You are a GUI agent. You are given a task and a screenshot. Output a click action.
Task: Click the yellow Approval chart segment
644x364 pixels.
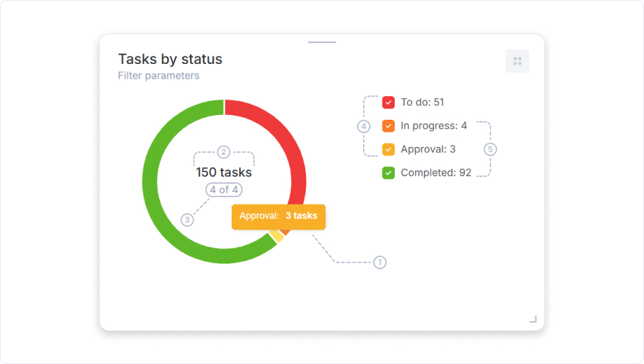[x=275, y=237]
